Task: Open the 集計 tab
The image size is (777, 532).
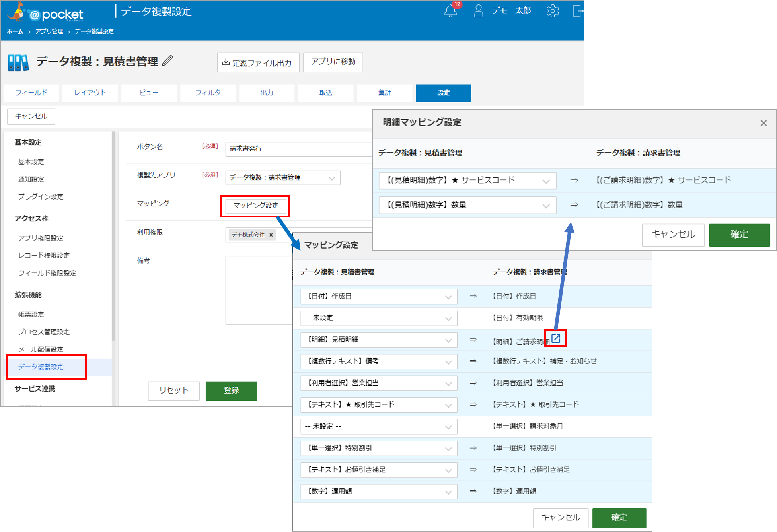Action: (384, 93)
